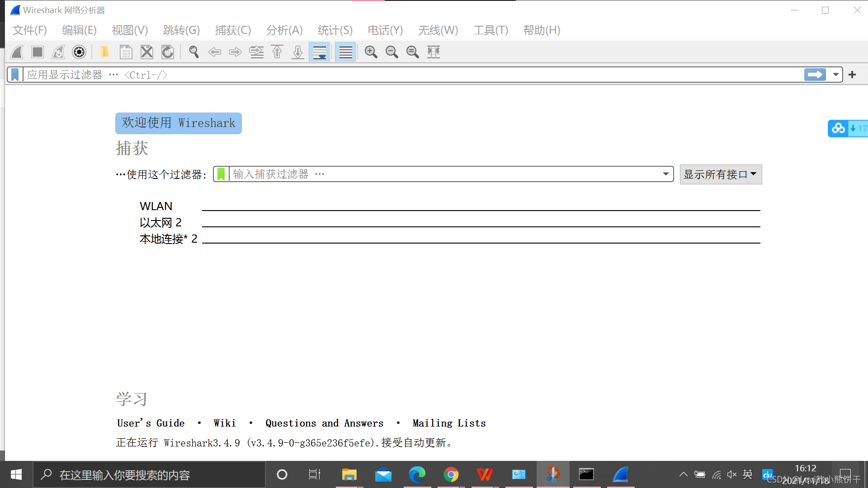Go back to previous packet arrow
This screenshot has width=868, height=488.
[x=215, y=52]
